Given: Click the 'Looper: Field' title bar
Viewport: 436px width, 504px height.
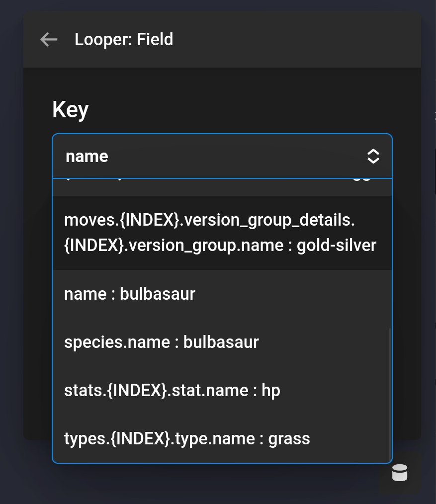Looking at the screenshot, I should [124, 39].
